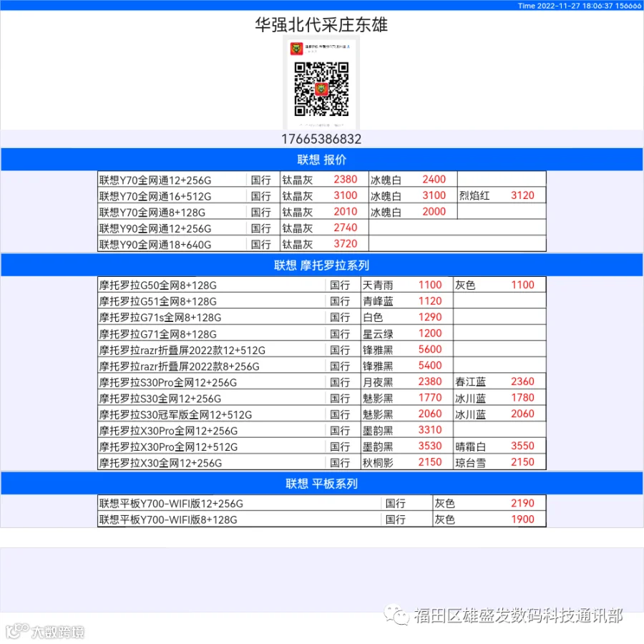Select row 摩托罗拉X30Pro全网12+512G
The image size is (644, 644).
coord(321,446)
